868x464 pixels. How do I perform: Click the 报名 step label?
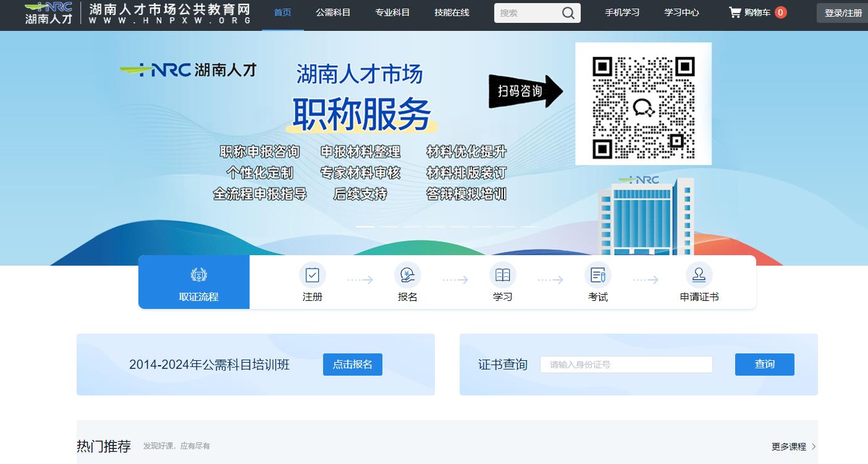point(408,297)
